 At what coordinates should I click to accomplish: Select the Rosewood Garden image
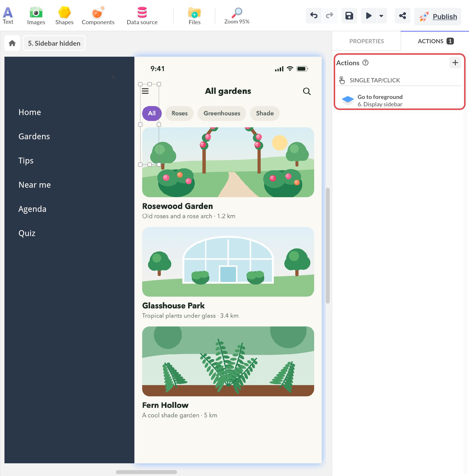click(228, 162)
